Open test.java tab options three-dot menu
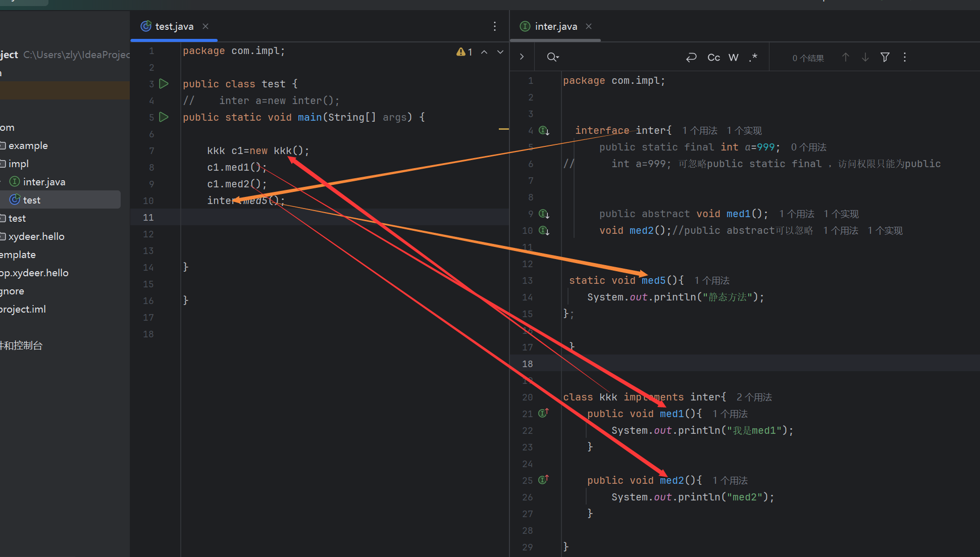Screen dimensions: 980x557 tap(495, 26)
